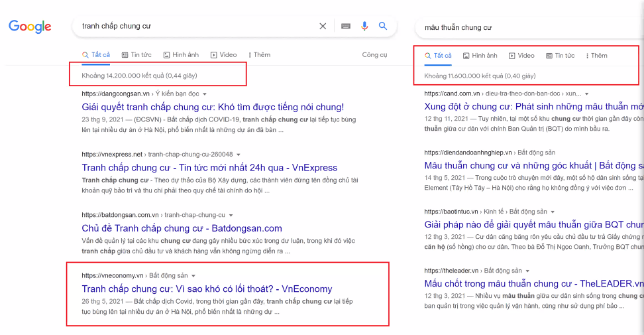Click the https://cand.com.vn URL text
The height and width of the screenshot is (335, 644).
(452, 94)
